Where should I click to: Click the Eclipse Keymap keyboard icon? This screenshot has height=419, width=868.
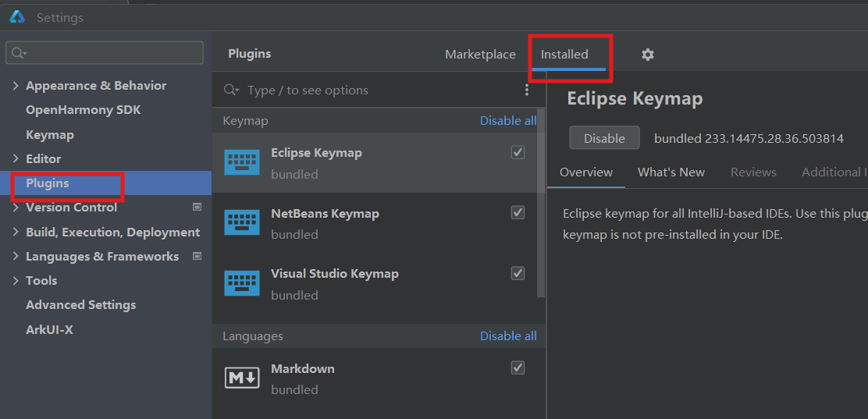(x=242, y=162)
